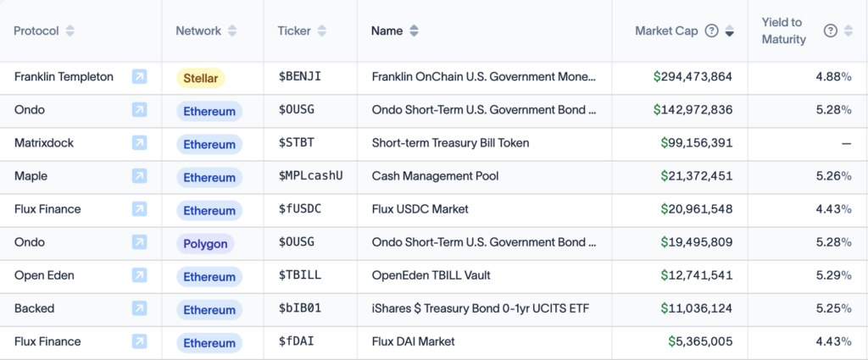This screenshot has width=868, height=360.
Task: Sort table by Protocol column arrows
Action: [70, 31]
